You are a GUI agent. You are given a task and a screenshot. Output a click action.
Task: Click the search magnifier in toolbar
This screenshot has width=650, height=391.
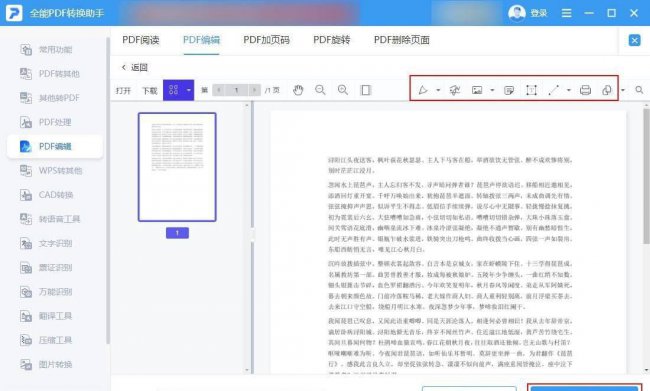pos(639,90)
